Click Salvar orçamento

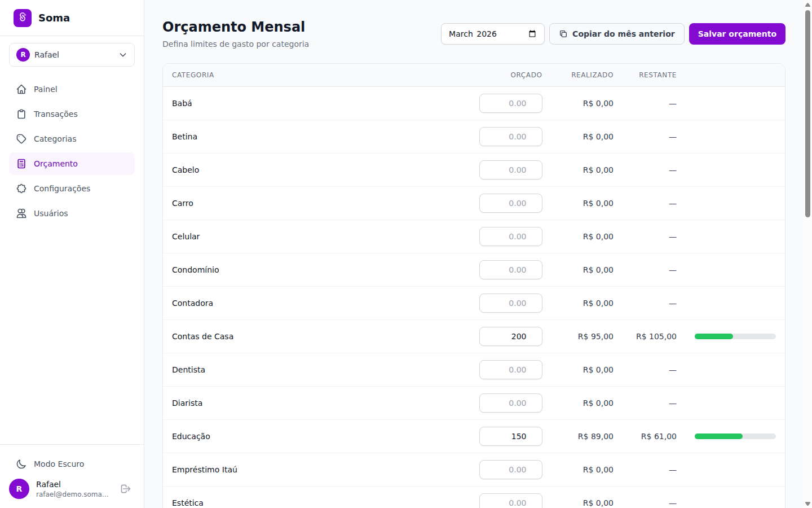736,34
